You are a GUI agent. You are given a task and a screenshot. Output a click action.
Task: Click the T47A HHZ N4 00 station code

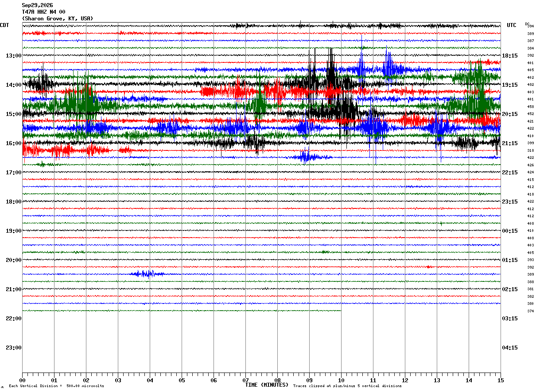(x=43, y=12)
